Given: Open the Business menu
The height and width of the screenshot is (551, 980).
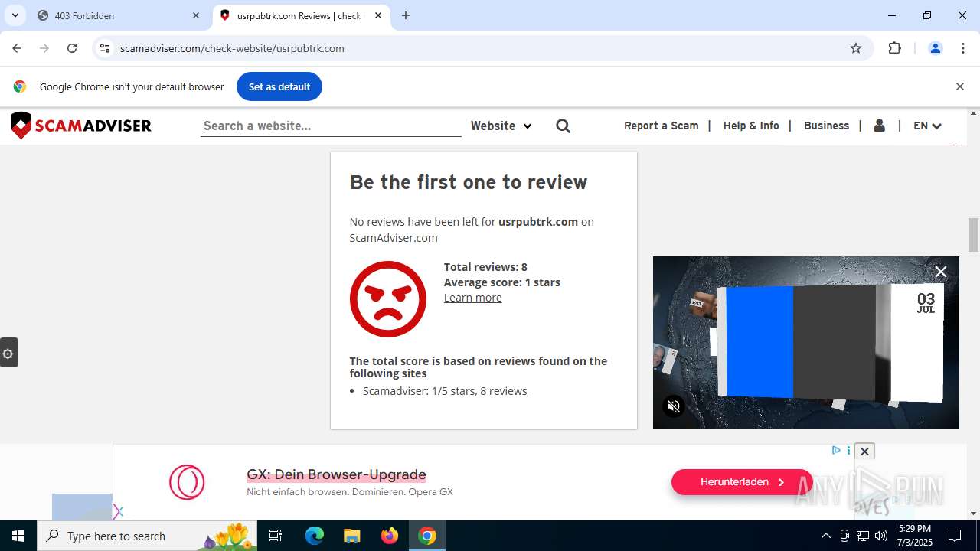Looking at the screenshot, I should tap(826, 126).
